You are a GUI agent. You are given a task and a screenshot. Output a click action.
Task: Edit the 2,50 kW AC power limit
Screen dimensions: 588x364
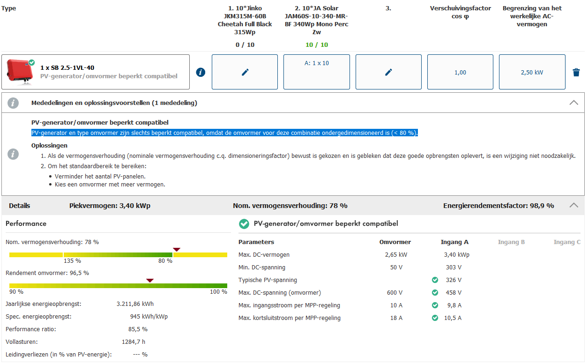click(532, 72)
